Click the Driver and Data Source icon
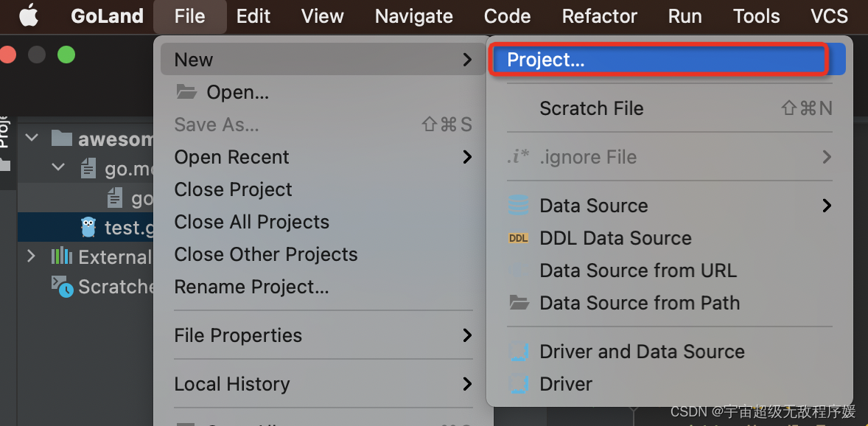 click(x=519, y=352)
